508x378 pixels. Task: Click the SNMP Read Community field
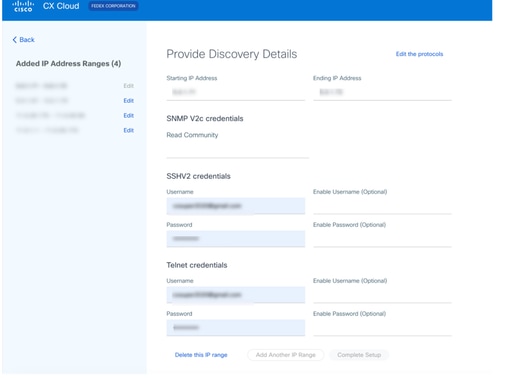(x=238, y=149)
